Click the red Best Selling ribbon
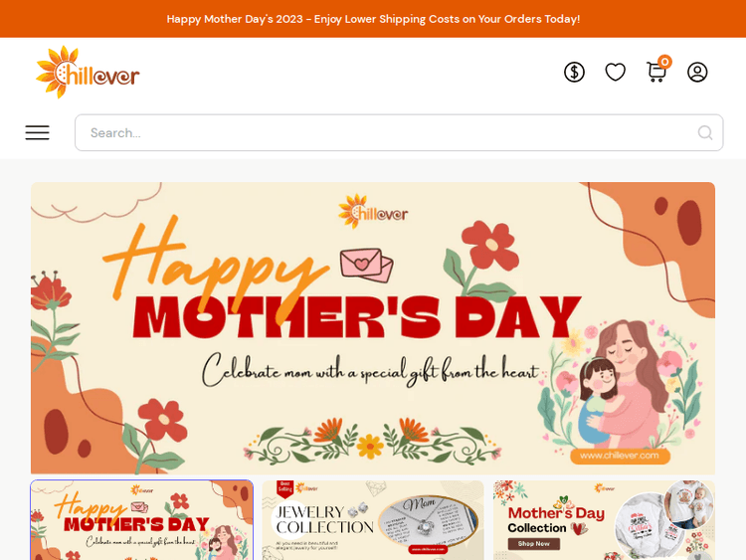This screenshot has width=746, height=560. [x=285, y=488]
